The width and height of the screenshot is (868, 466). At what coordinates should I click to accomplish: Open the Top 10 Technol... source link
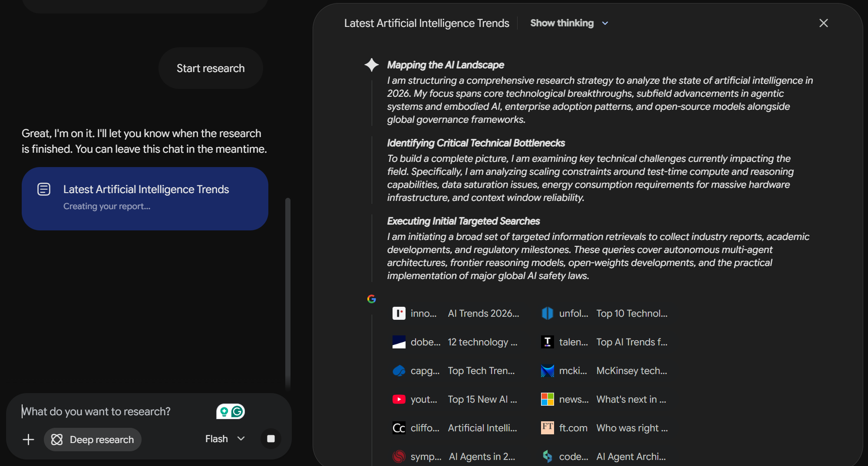tap(632, 313)
